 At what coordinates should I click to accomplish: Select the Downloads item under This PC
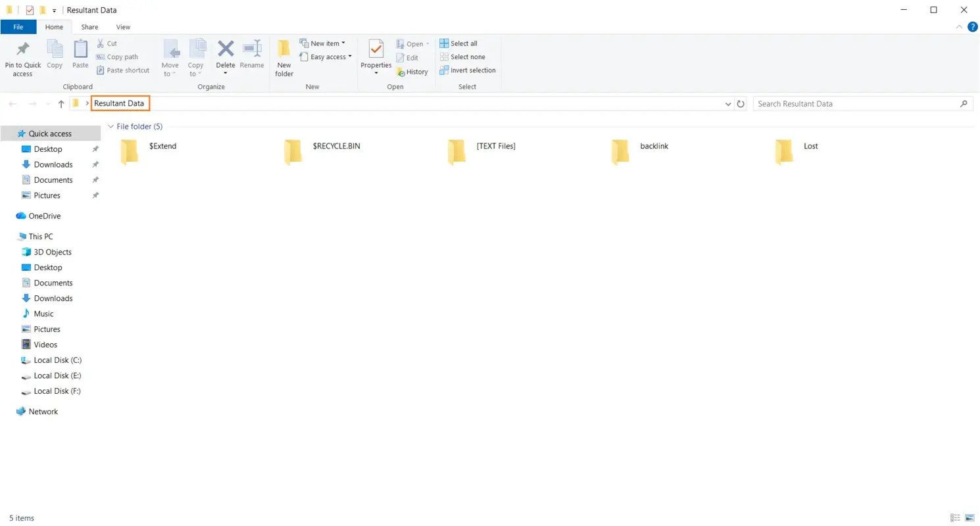pos(53,298)
